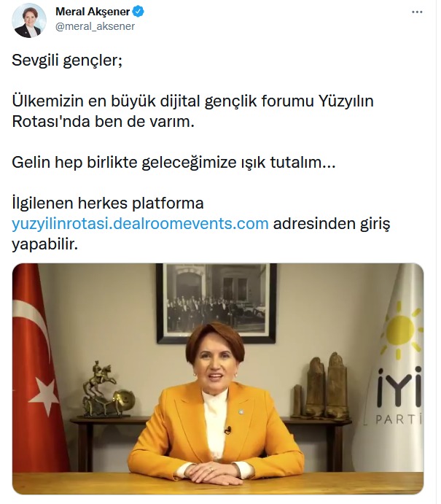
Task: Open the three-dot more options menu
Action: (x=417, y=12)
